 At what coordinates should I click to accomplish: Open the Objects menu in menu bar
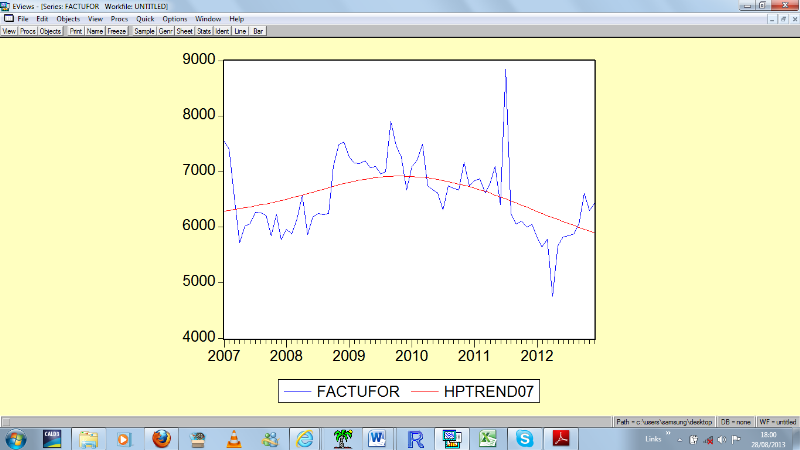click(x=68, y=19)
